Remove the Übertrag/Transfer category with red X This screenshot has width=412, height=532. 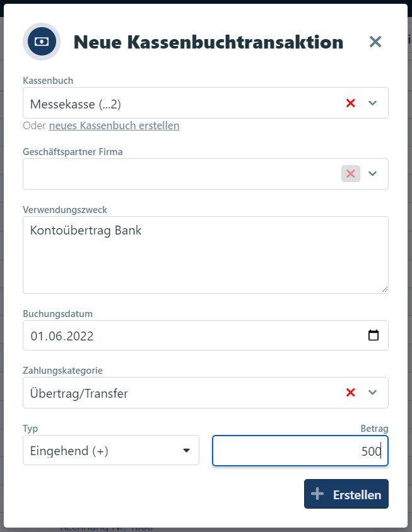[351, 393]
